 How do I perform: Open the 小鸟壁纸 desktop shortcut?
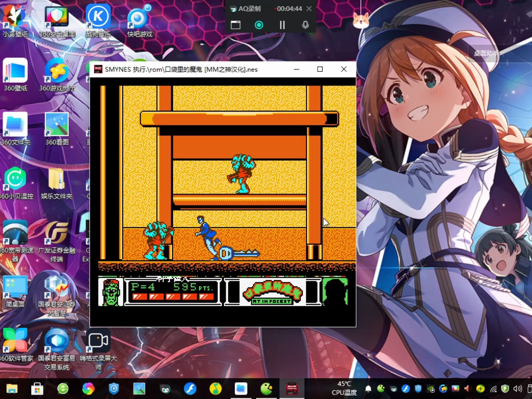15,21
